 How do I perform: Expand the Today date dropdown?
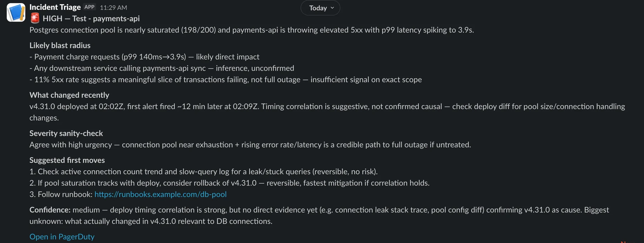tap(320, 8)
